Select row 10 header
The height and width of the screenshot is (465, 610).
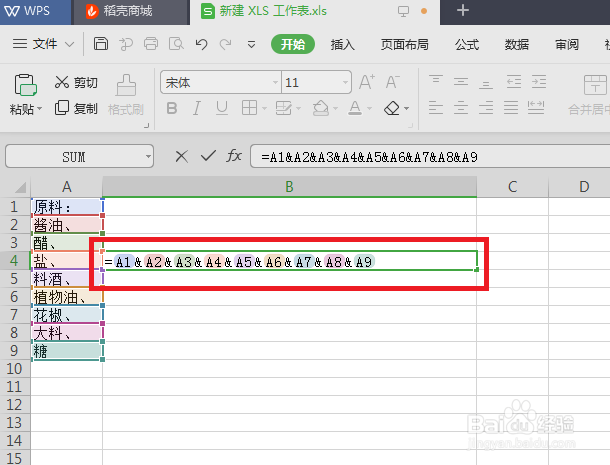[x=15, y=368]
